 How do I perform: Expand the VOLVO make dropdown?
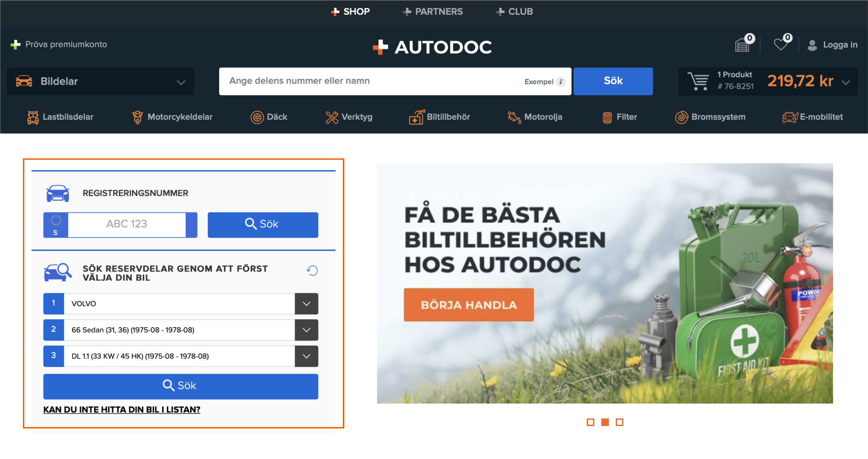pos(306,304)
